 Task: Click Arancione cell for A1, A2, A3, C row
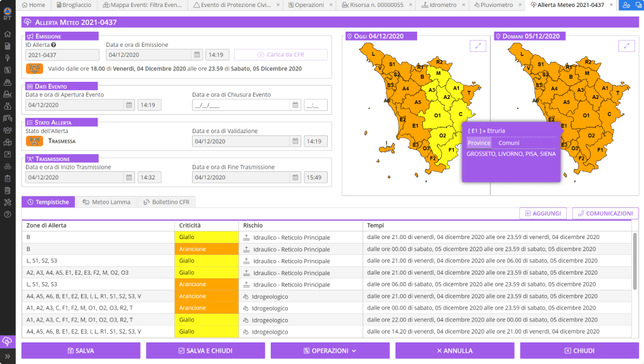tap(207, 308)
